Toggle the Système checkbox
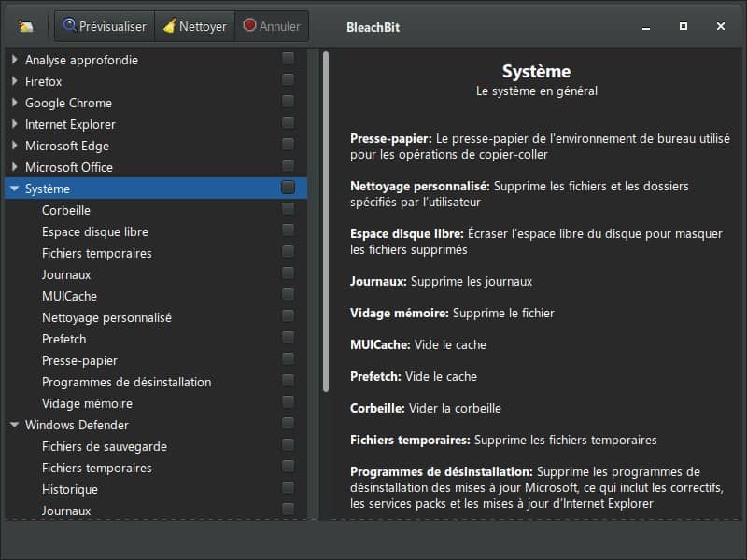 (288, 188)
